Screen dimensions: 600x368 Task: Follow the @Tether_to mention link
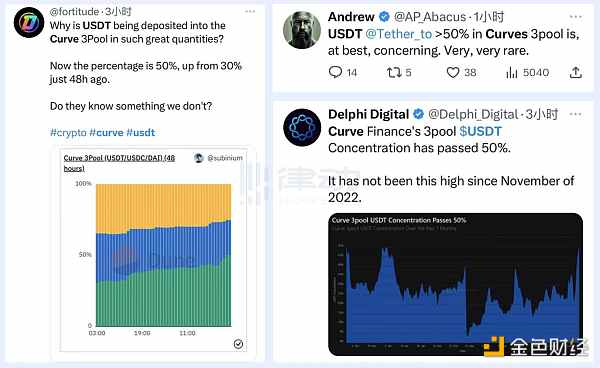[x=399, y=34]
